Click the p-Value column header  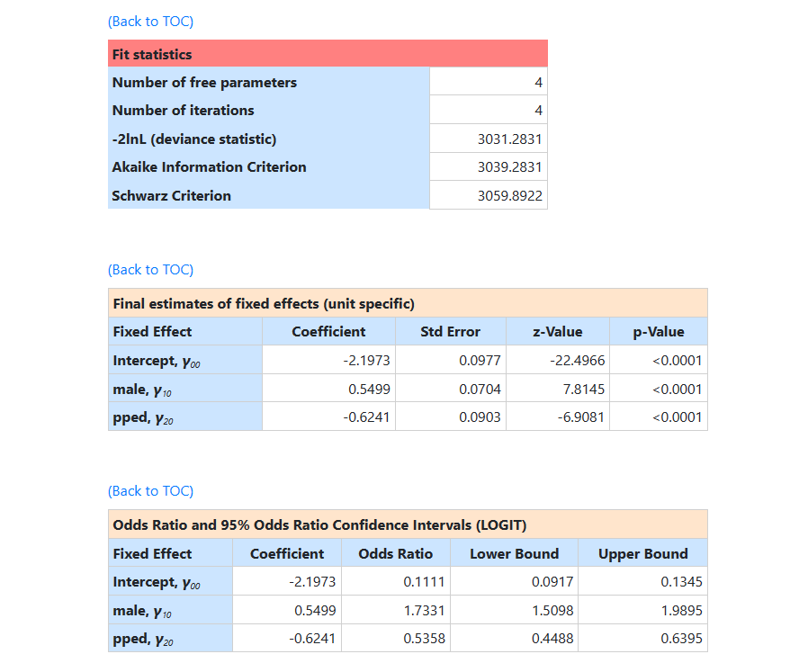(x=658, y=332)
